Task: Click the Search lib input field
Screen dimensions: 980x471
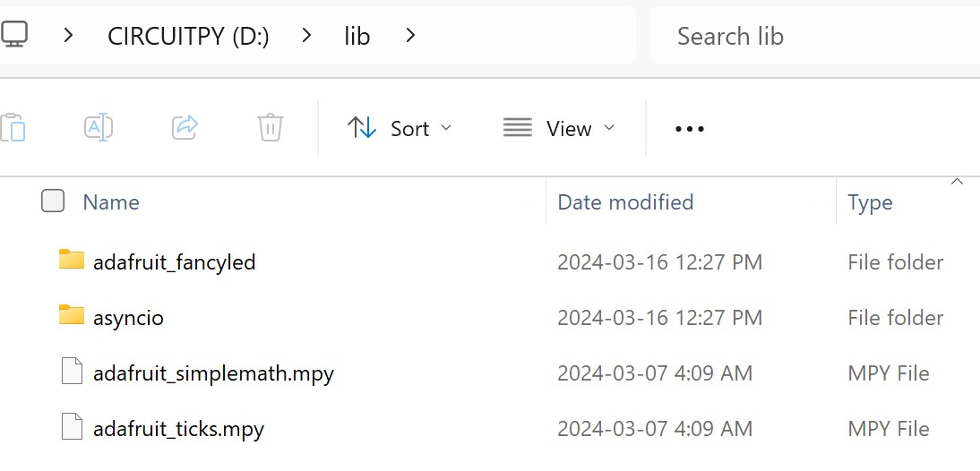Action: click(806, 36)
